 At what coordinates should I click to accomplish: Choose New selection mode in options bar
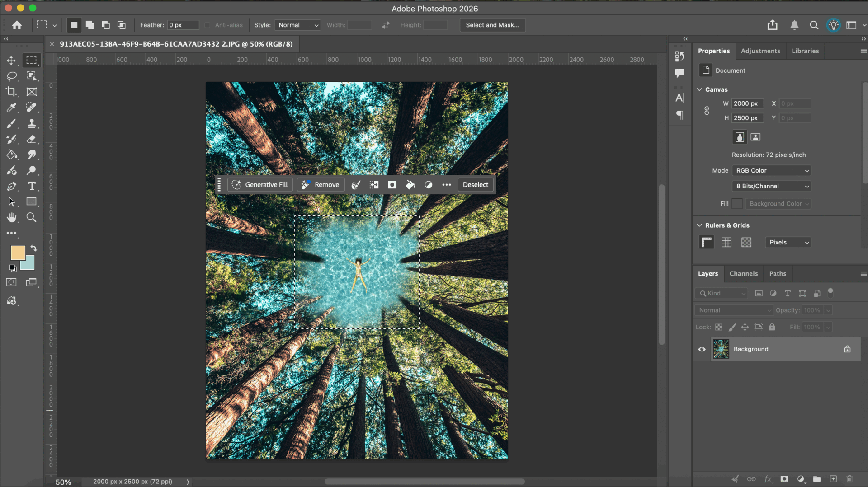click(74, 25)
